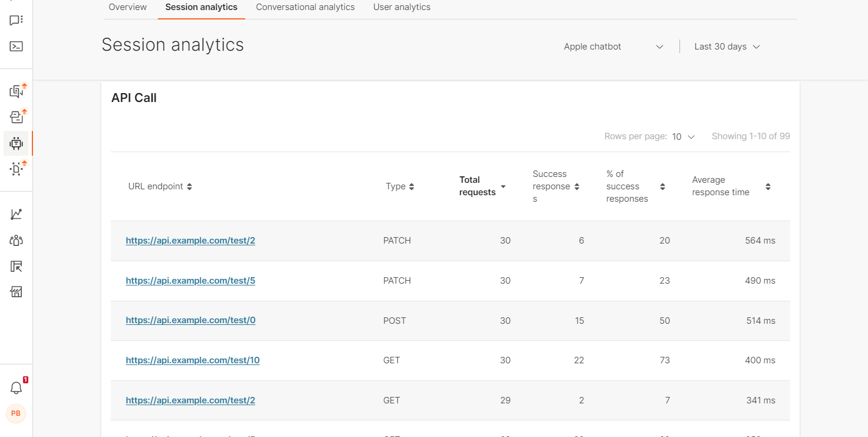This screenshot has height=437, width=868.
Task: Go to the User analytics tab
Action: tap(402, 7)
